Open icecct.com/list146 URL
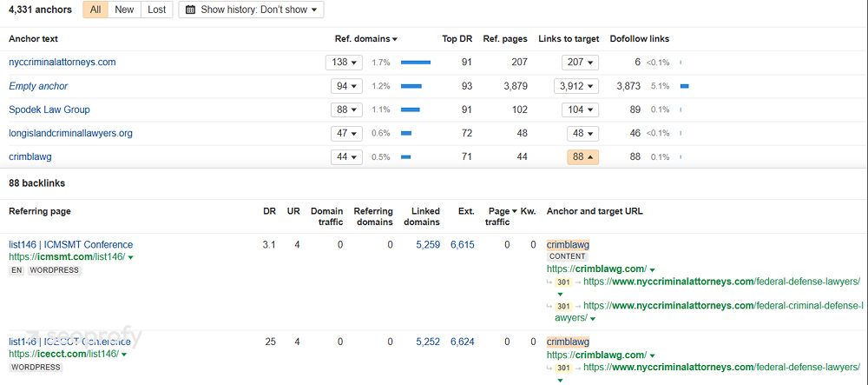Screen dimensions: 868x385 click(63, 354)
